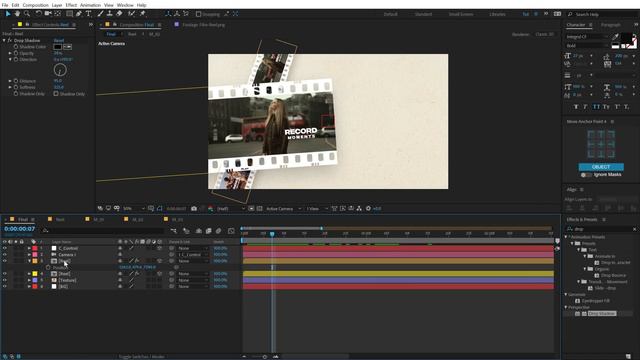Viewport: 640px width, 360px height.
Task: Hide the BG layer eye
Action: coord(4,287)
